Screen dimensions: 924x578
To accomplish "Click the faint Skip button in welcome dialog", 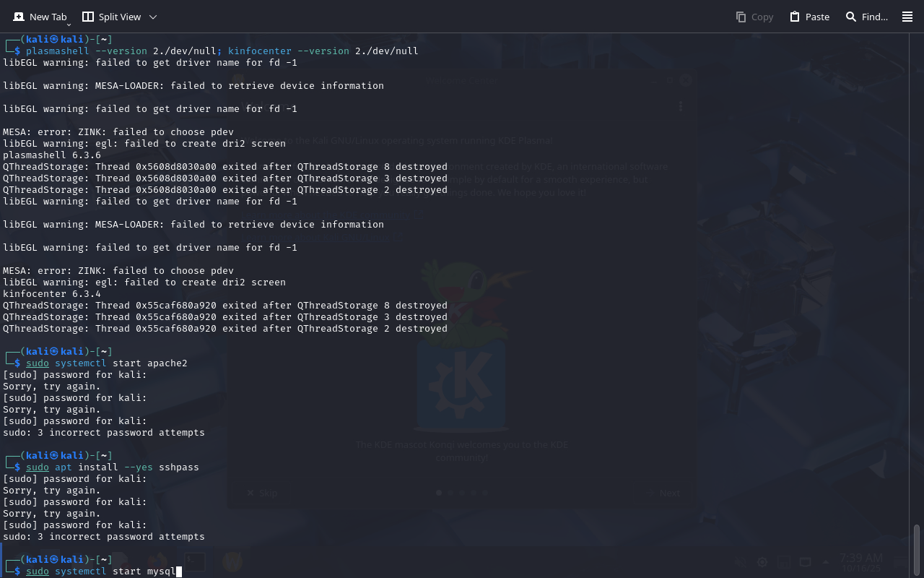I will (x=262, y=493).
